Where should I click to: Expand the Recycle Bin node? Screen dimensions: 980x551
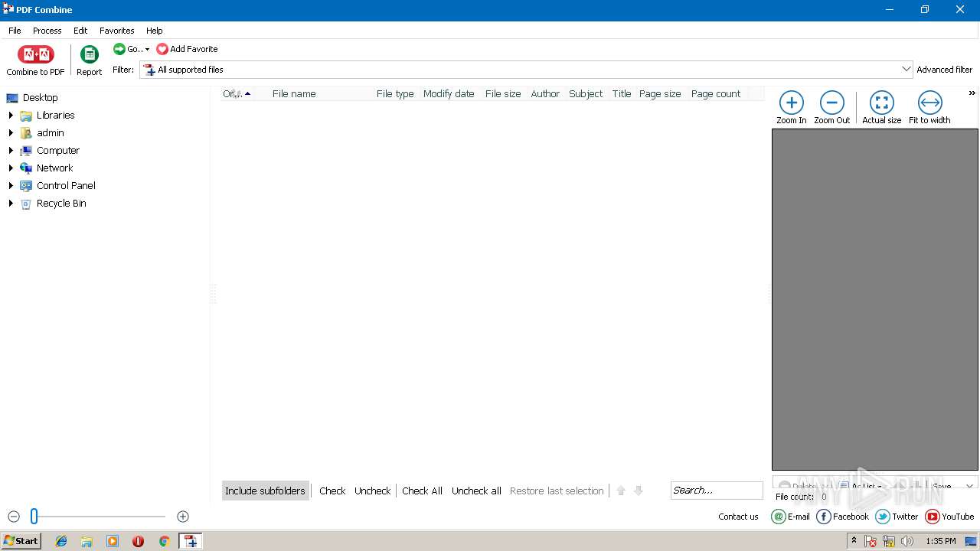pyautogui.click(x=11, y=204)
